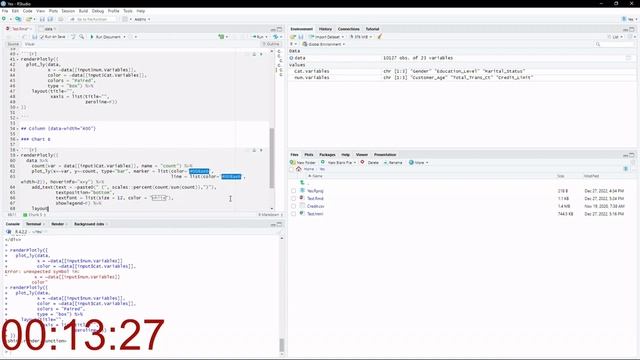The image size is (640, 360).
Task: Maximize the Console pane
Action: click(x=280, y=224)
